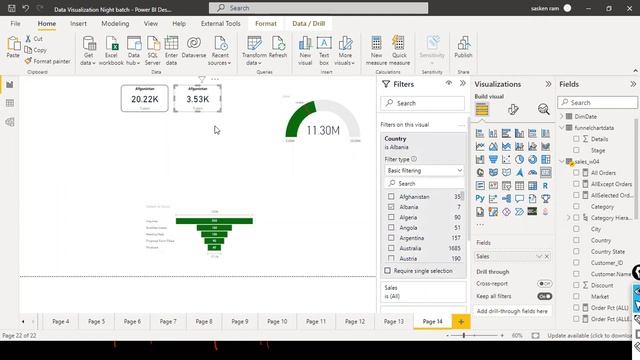
Task: Click the Save icon in title bar
Action: (12, 8)
